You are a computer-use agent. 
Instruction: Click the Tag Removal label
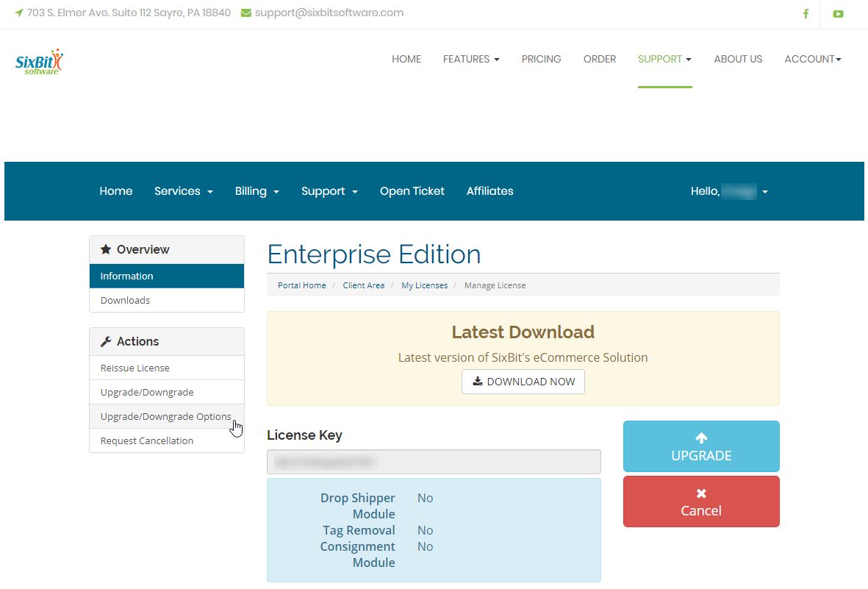click(359, 530)
